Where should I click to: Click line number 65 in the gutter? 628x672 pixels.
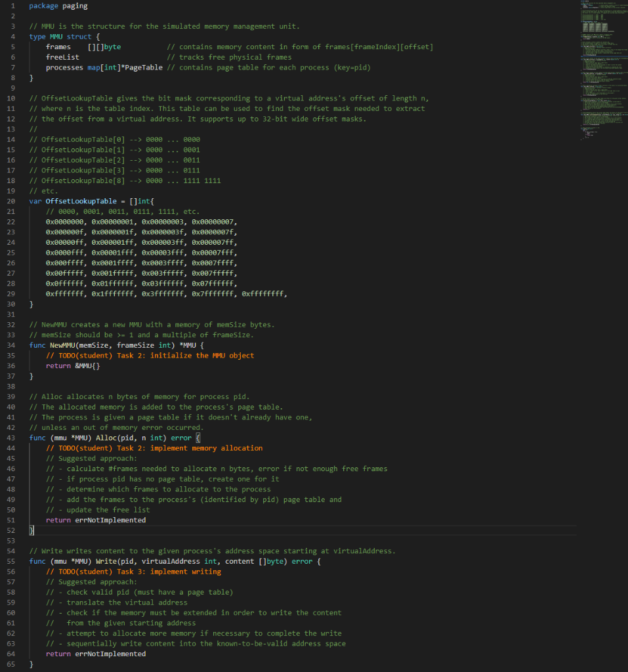click(x=10, y=664)
